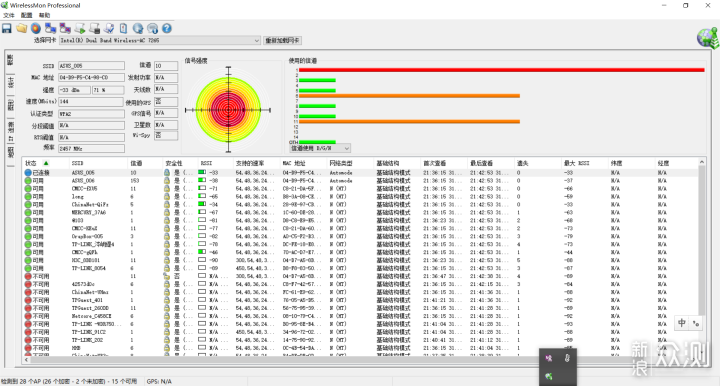The height and width of the screenshot is (386, 720).
Task: Click the lock icon in the ChinaNet-QiFz row
Action: [x=167, y=205]
